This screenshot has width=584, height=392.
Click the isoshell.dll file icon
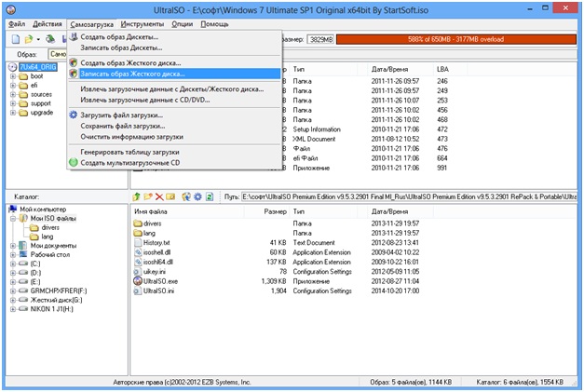(x=138, y=252)
